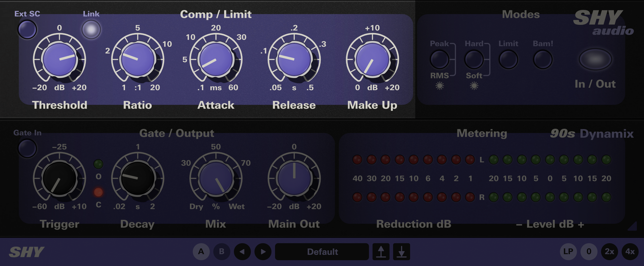The width and height of the screenshot is (644, 266).
Task: Load a preset from disk
Action: 401,252
